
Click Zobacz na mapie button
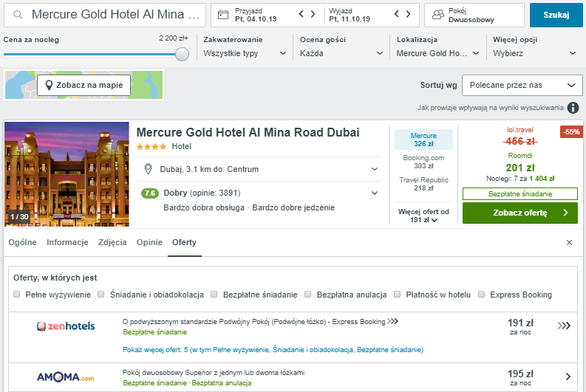pyautogui.click(x=84, y=86)
